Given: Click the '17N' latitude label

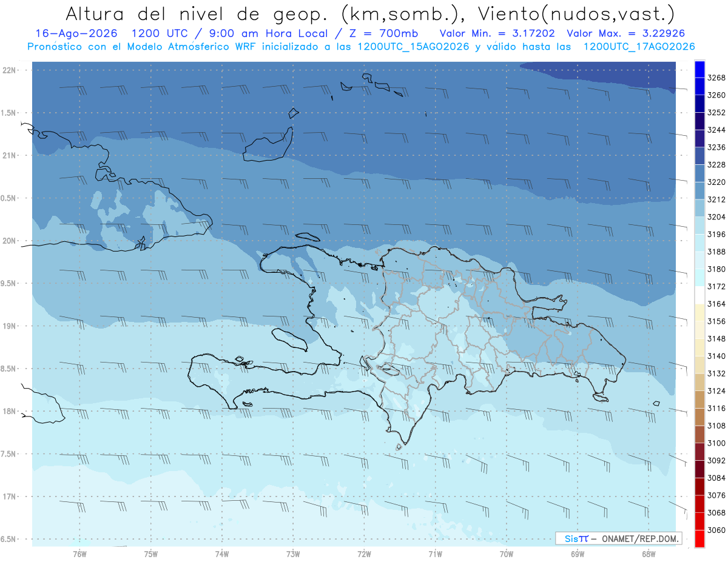Looking at the screenshot, I should (10, 497).
